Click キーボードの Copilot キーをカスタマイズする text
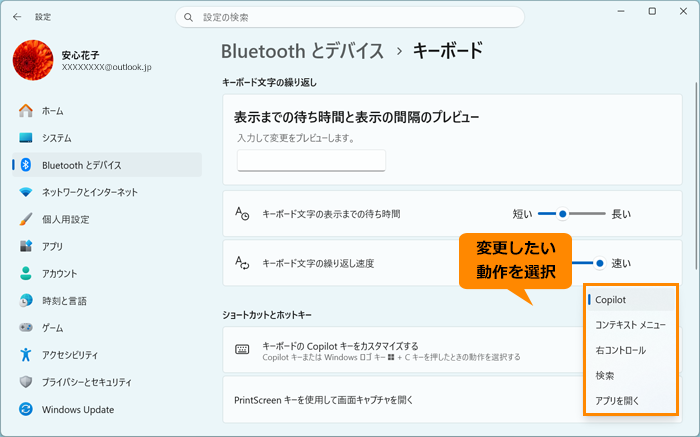 [x=340, y=346]
